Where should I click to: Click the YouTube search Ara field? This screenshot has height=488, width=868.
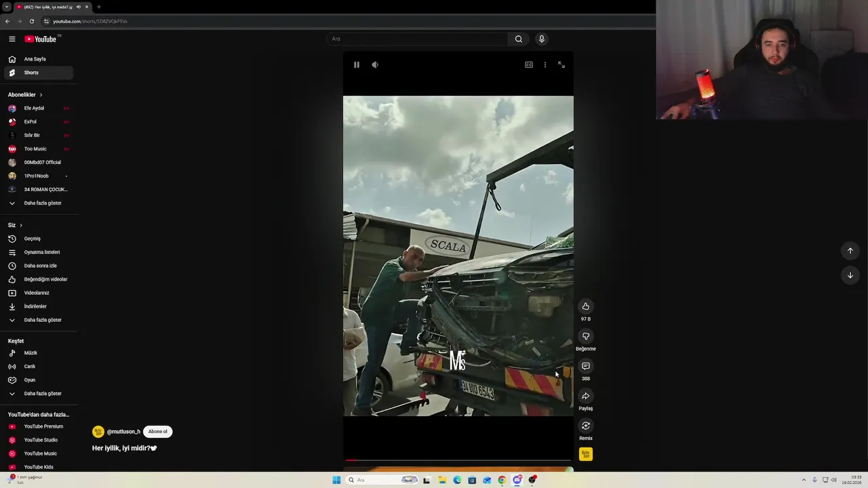pyautogui.click(x=417, y=39)
